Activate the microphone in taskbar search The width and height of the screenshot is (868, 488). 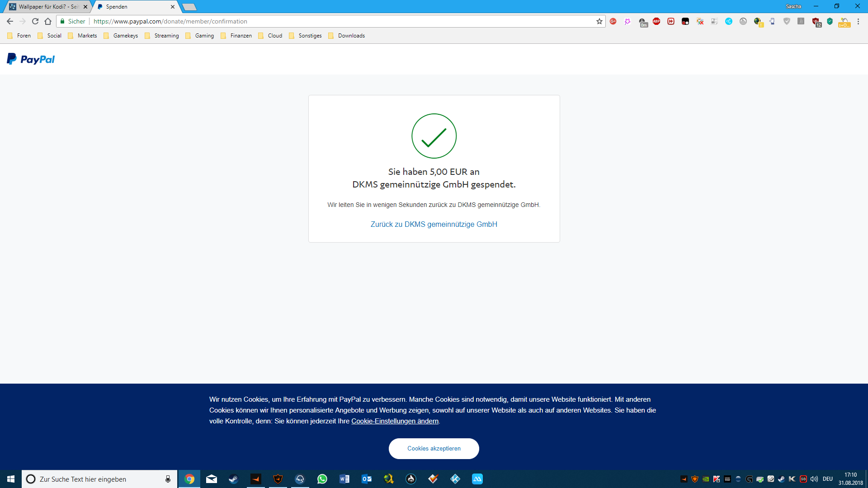click(x=168, y=479)
